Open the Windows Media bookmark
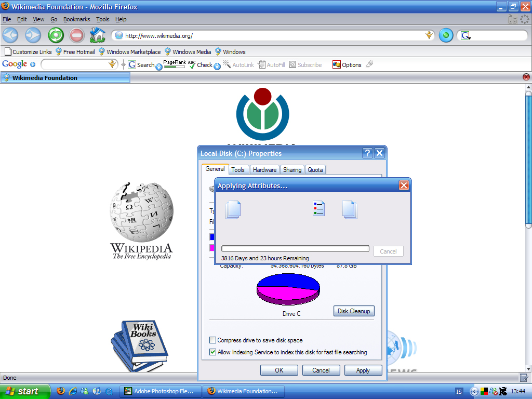The width and height of the screenshot is (532, 399). [x=188, y=52]
